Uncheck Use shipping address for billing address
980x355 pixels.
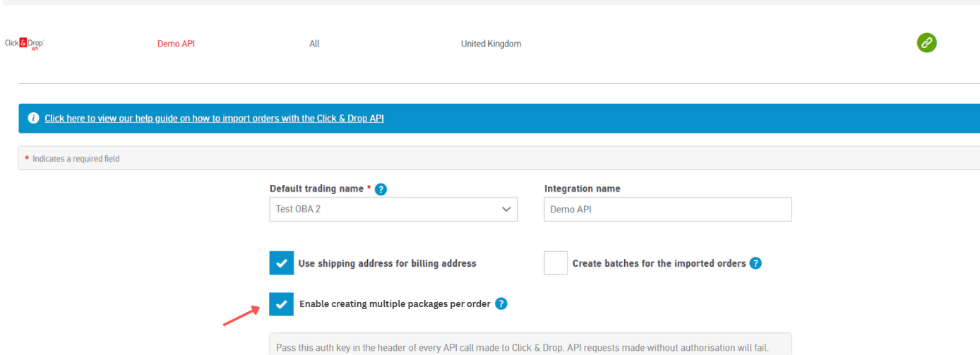pyautogui.click(x=281, y=263)
